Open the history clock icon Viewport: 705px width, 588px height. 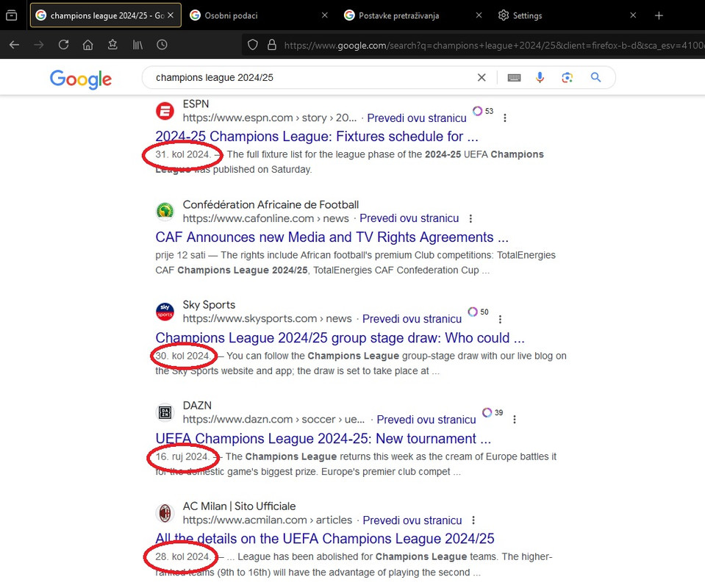(x=162, y=45)
